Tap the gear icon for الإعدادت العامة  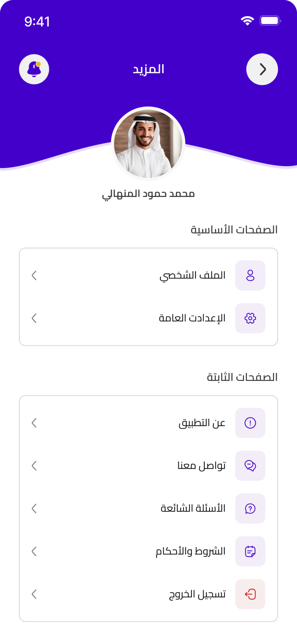click(250, 318)
